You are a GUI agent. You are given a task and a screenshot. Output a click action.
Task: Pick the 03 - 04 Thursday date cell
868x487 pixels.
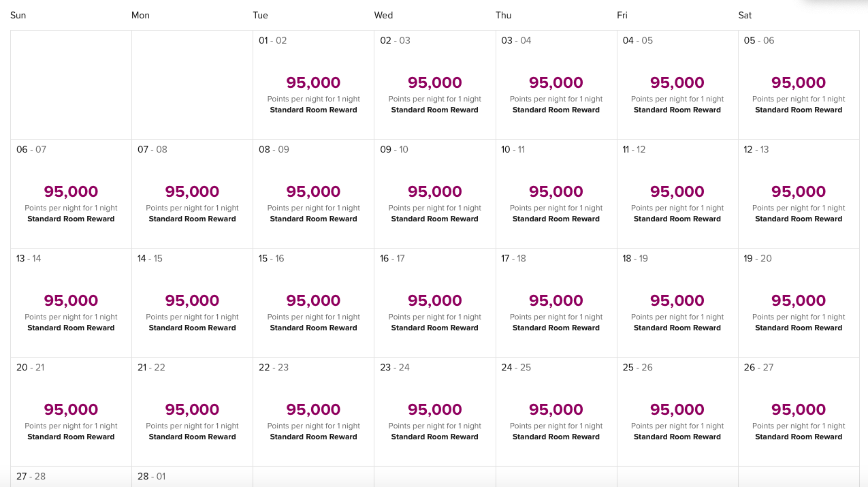point(556,85)
